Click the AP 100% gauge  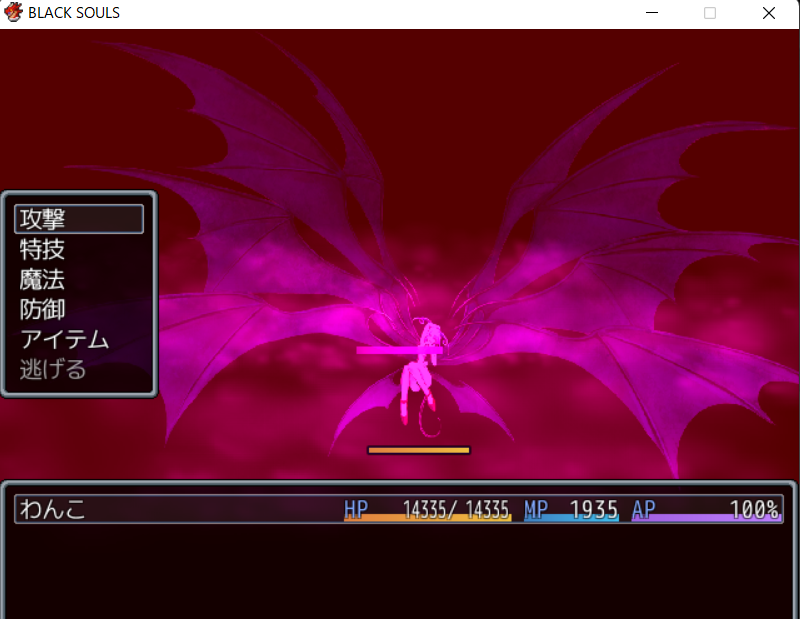point(707,509)
